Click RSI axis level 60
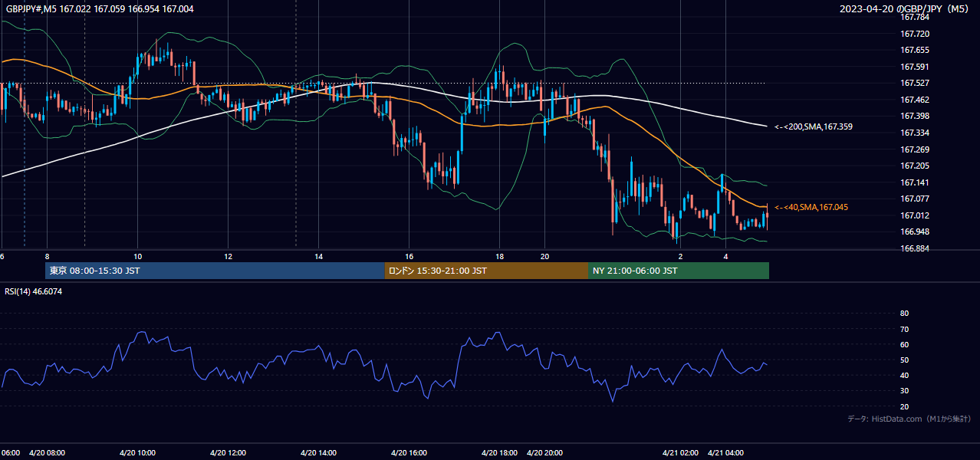The image size is (980, 460). tap(904, 344)
